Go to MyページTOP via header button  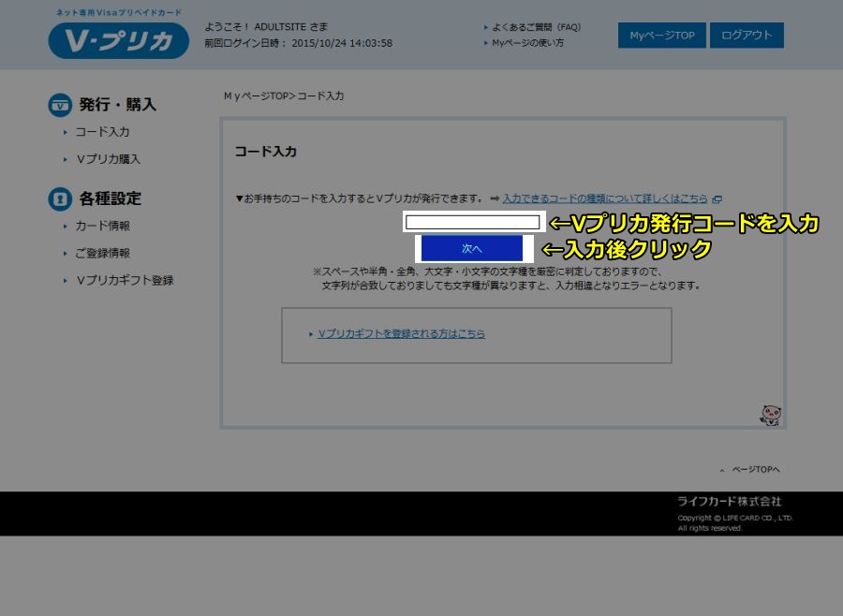point(661,36)
